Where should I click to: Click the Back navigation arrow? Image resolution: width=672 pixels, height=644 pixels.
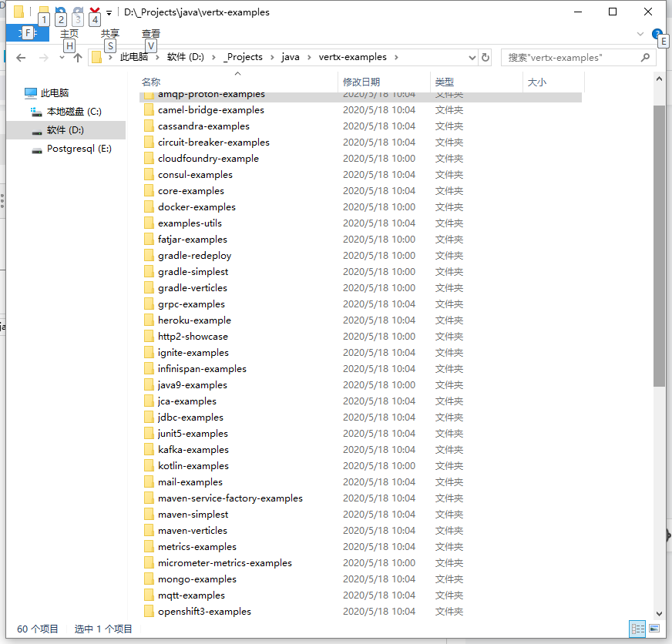coord(20,57)
